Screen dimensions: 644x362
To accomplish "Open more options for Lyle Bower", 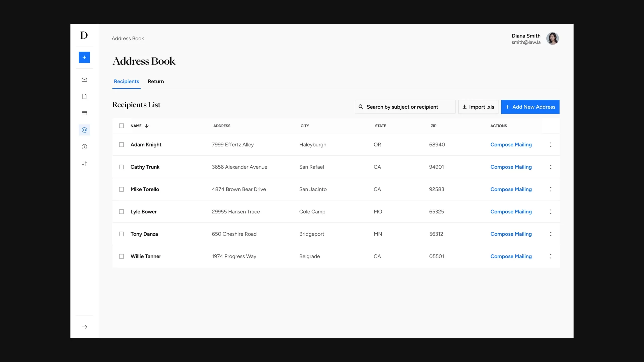I will tap(551, 212).
